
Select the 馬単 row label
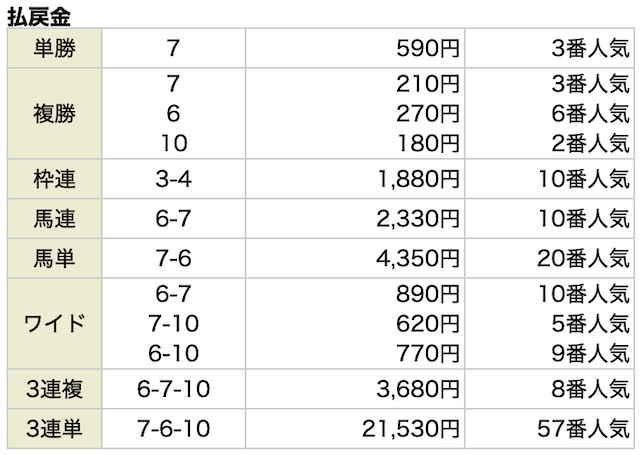[x=54, y=257]
